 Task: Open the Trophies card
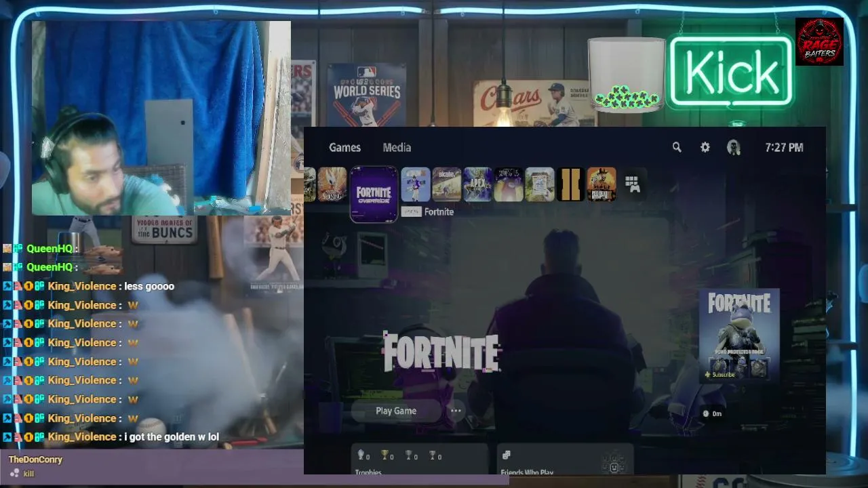[x=420, y=460]
